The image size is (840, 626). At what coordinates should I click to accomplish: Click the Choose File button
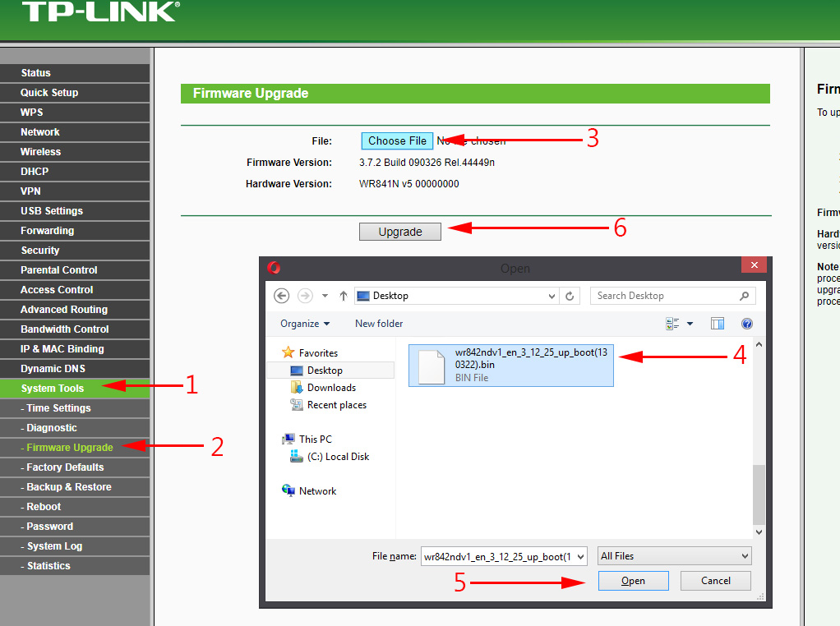coord(397,140)
